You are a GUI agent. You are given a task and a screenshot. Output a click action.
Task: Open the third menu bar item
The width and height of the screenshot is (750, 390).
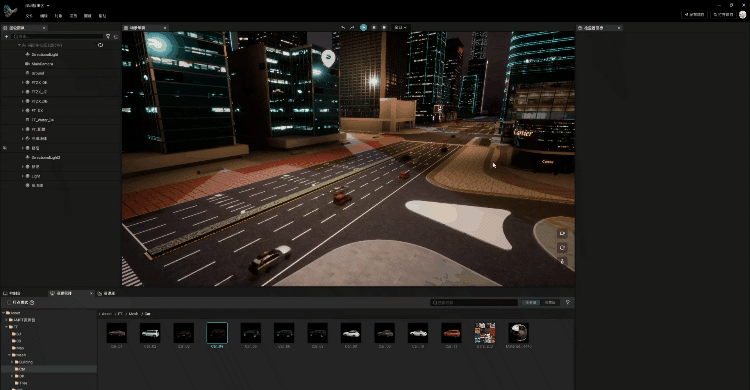click(x=58, y=16)
